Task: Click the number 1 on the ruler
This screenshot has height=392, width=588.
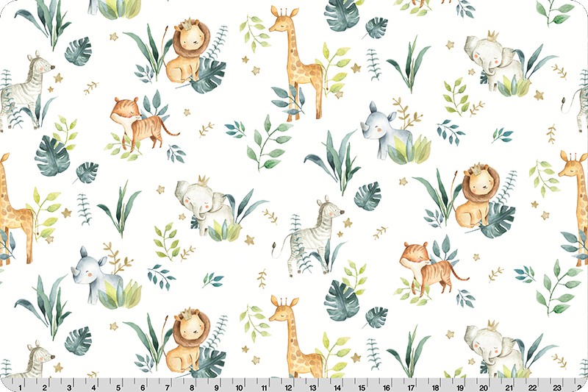Action: tap(20, 385)
